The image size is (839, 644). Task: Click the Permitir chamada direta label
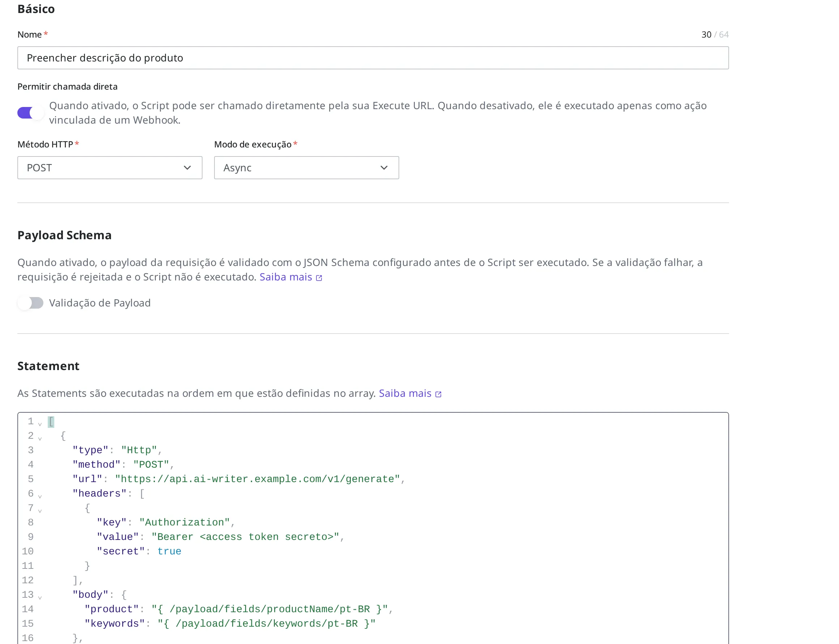click(68, 87)
